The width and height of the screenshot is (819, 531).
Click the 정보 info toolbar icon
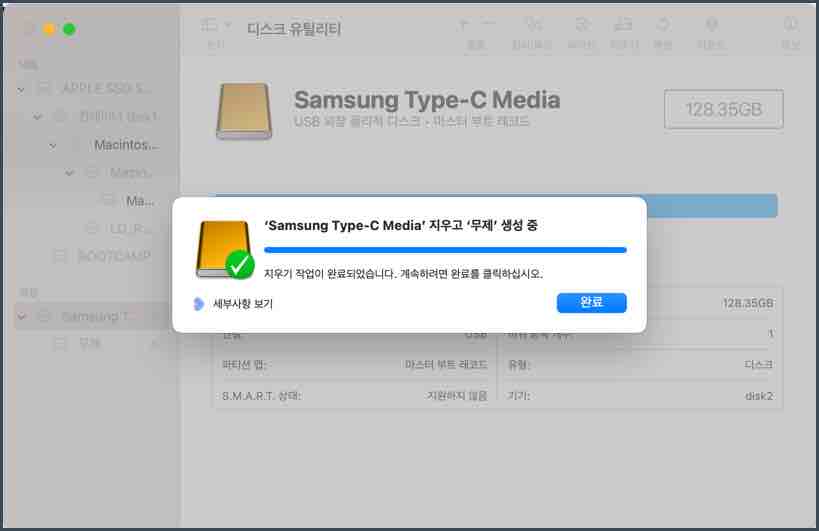(790, 25)
